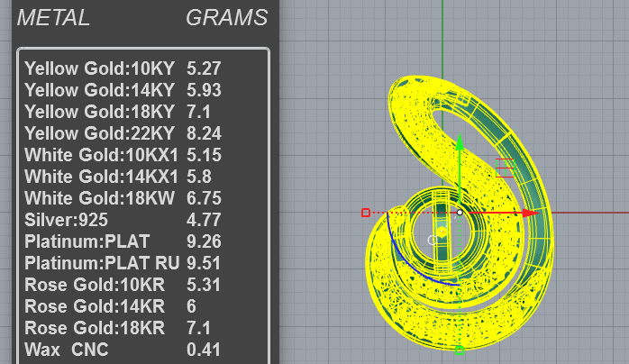Click the green Y-axis gumball arrow
The height and width of the screenshot is (364, 629).
click(460, 142)
